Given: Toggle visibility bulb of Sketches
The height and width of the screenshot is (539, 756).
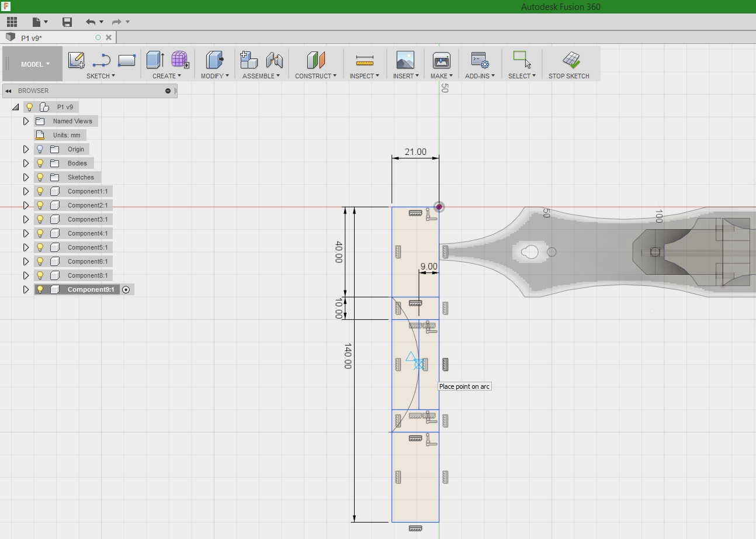Looking at the screenshot, I should 40,177.
